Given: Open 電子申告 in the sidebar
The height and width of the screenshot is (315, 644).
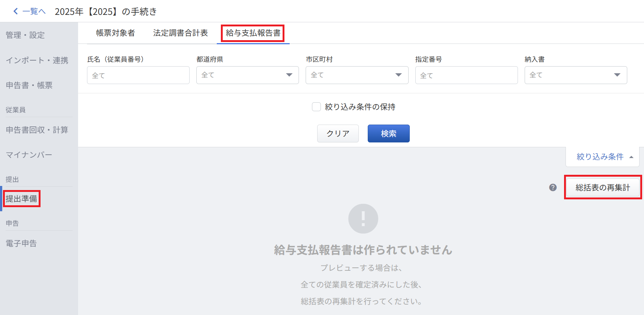Looking at the screenshot, I should point(21,243).
